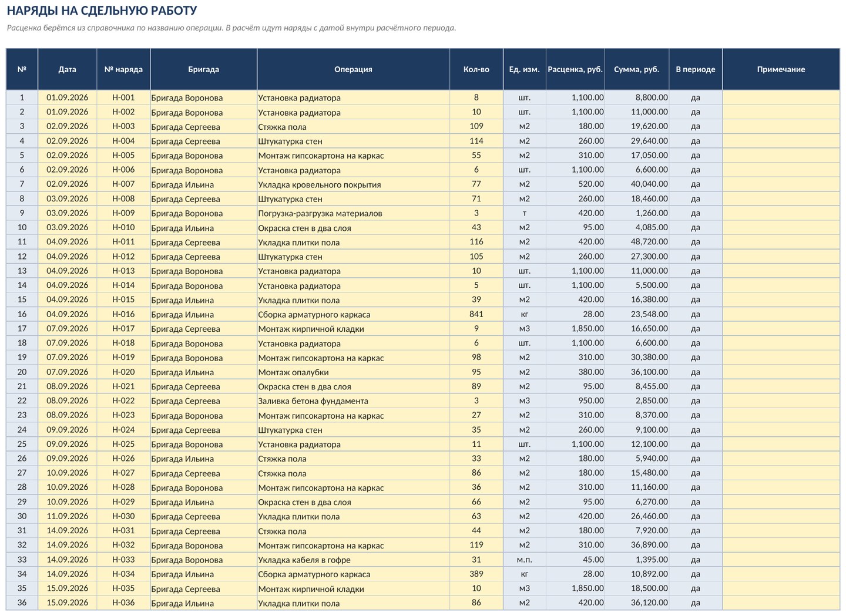Click quantity "119" in the Кол-во column
This screenshot has height=616, width=846.
[476, 545]
